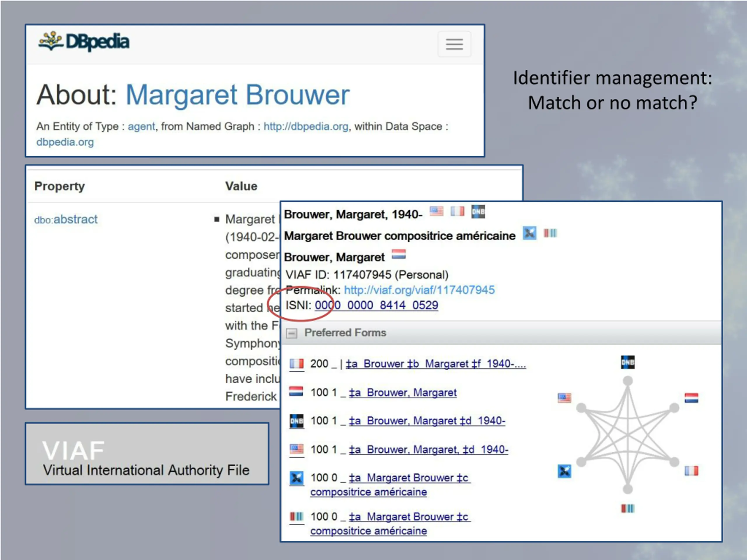747x560 pixels.
Task: Open the ISNI 0000 0000 8414 0529 link
Action: point(376,305)
